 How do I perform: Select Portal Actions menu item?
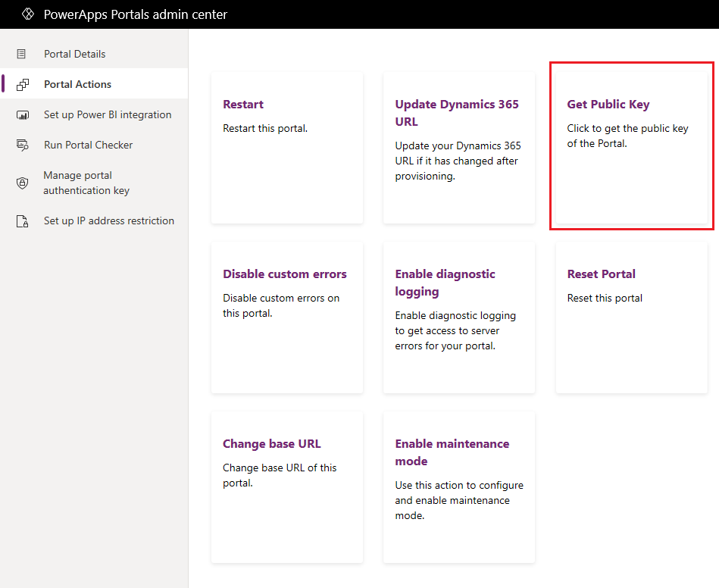point(94,84)
